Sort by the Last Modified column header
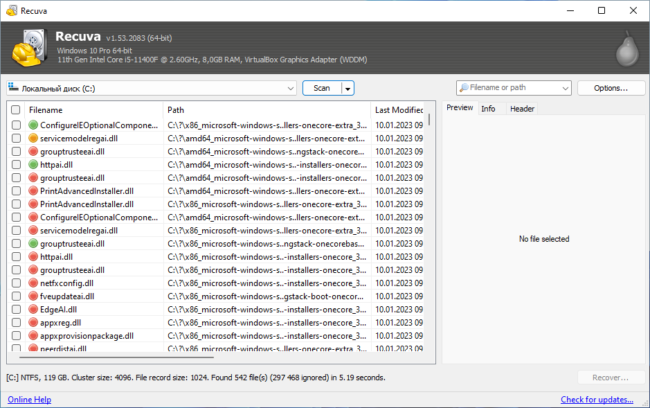Viewport: 650px width, 408px height. click(399, 110)
